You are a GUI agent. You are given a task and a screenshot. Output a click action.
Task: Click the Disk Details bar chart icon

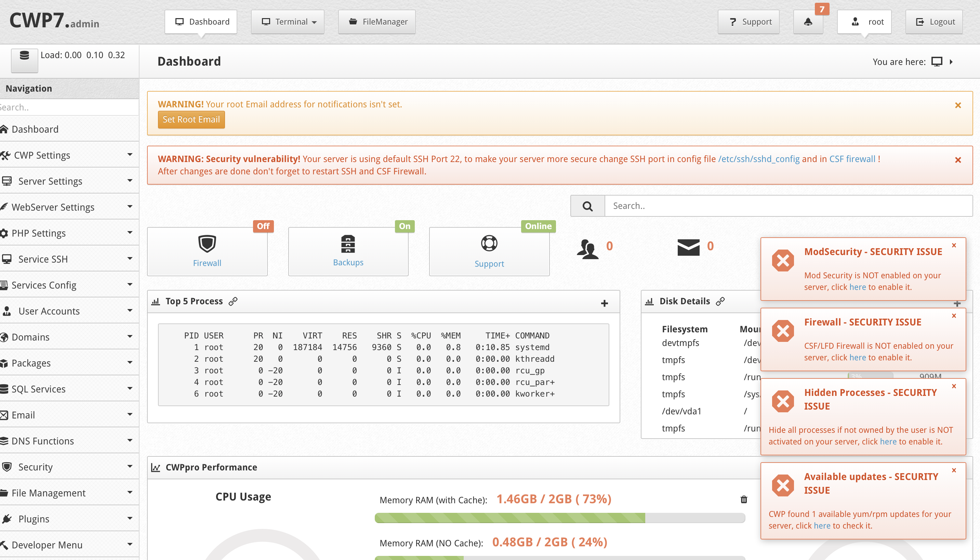pos(649,302)
